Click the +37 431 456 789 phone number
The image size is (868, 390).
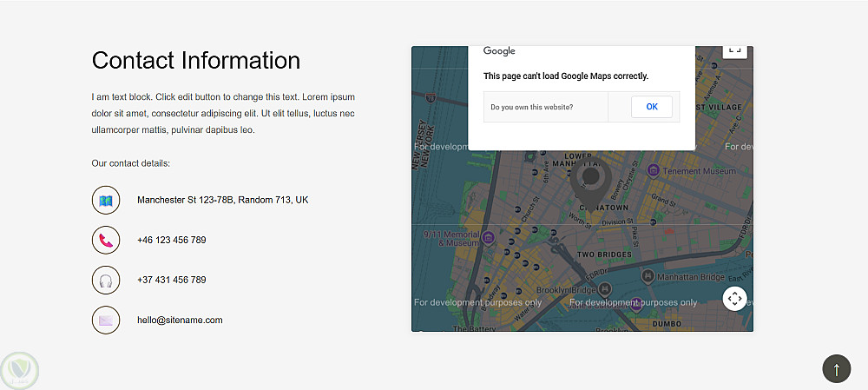(171, 281)
